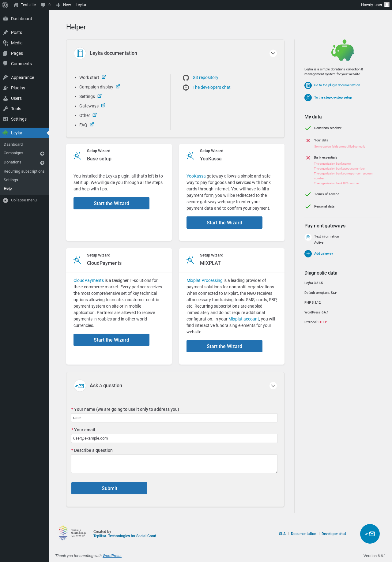This screenshot has height=562, width=392.
Task: Open external link icon beside Work start
Action: click(104, 77)
